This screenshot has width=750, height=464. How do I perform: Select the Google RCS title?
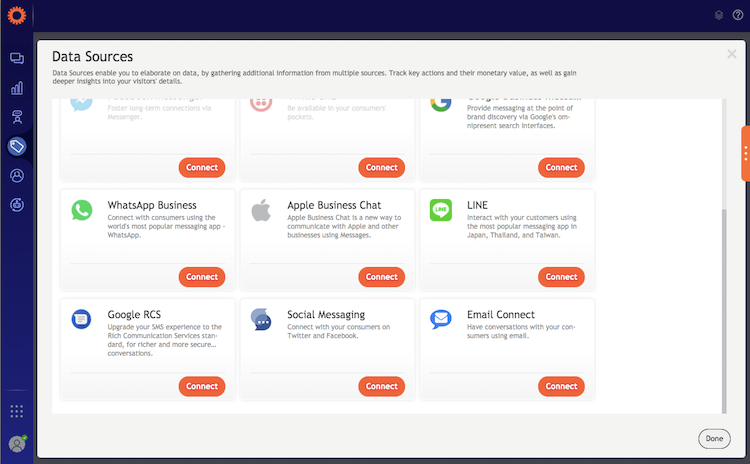coord(134,315)
